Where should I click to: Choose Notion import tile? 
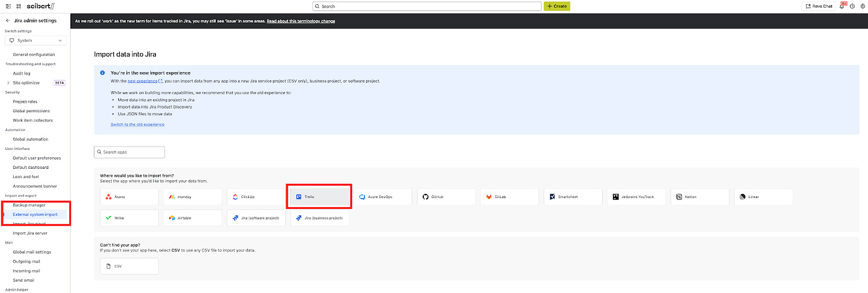[x=700, y=196]
